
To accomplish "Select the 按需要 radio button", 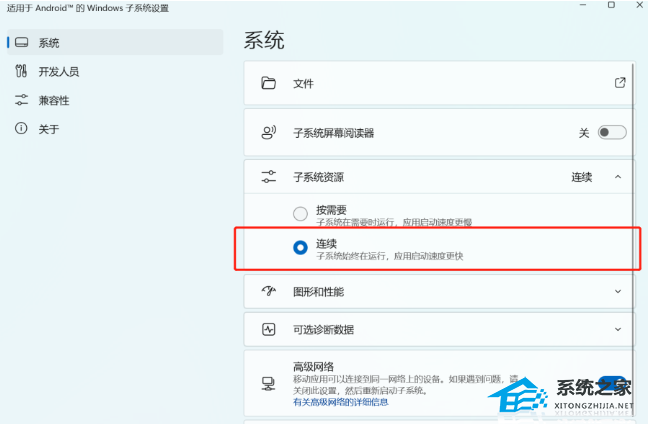I will coord(300,213).
